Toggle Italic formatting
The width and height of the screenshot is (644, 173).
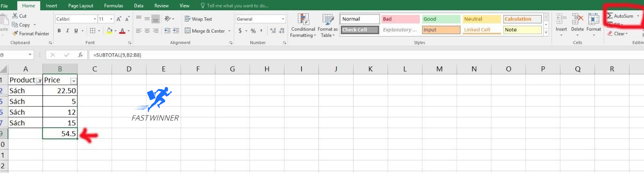68,31
